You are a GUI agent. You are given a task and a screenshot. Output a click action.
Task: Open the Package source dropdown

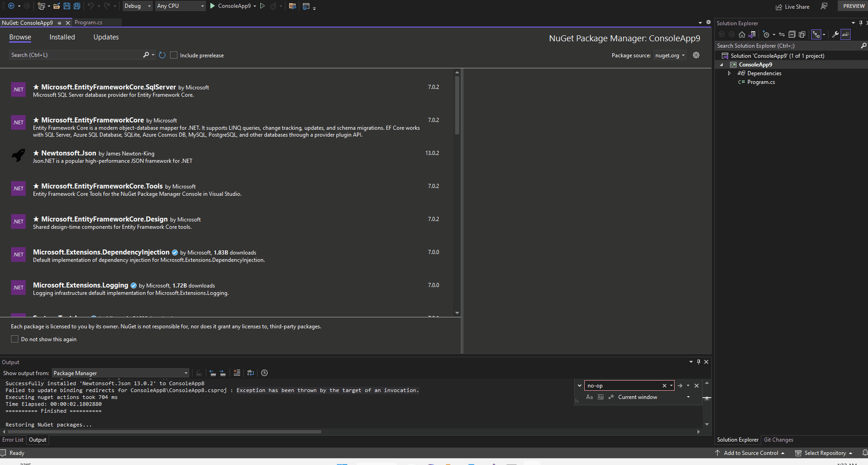pos(670,55)
